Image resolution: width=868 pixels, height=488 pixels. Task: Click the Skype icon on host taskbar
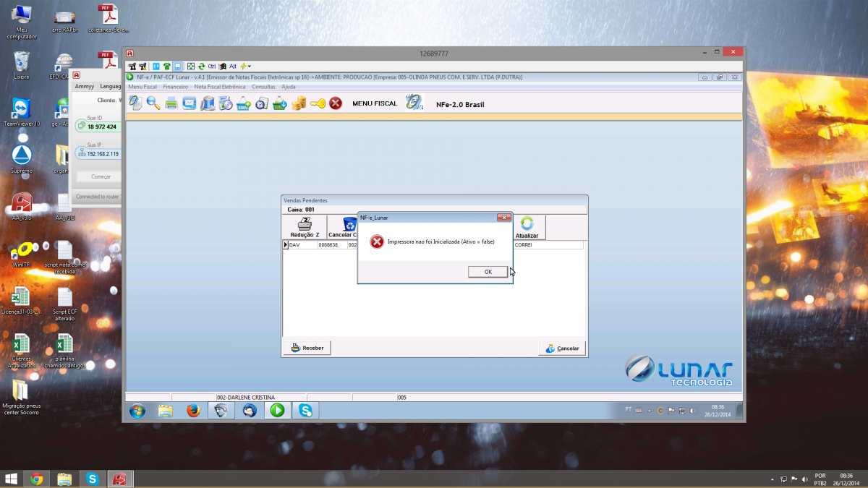[x=93, y=479]
